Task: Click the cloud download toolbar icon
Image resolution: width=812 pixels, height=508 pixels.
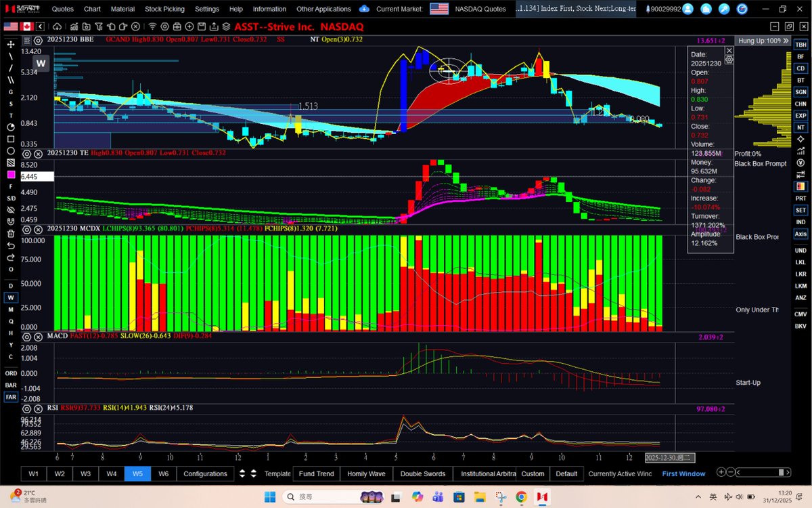Action: pos(58,26)
